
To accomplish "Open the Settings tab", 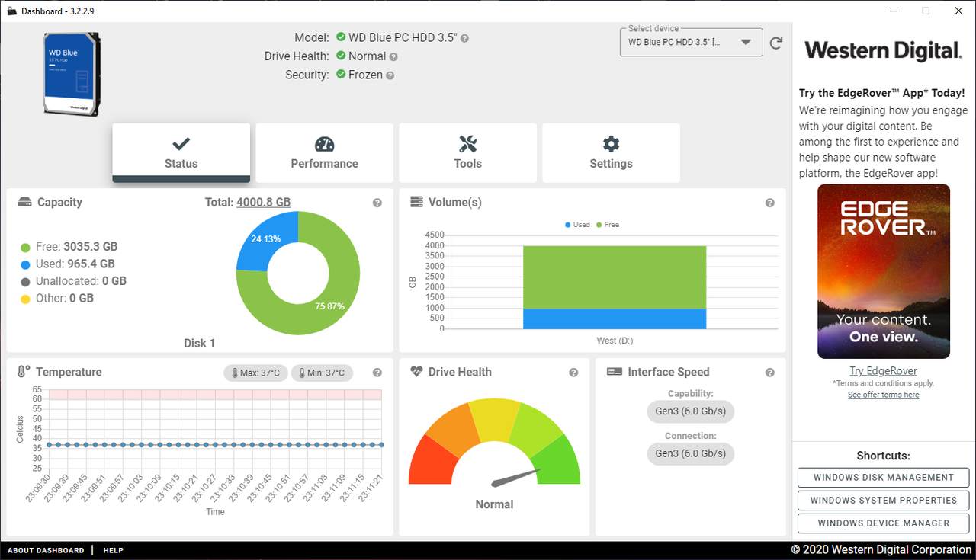I will [x=611, y=152].
